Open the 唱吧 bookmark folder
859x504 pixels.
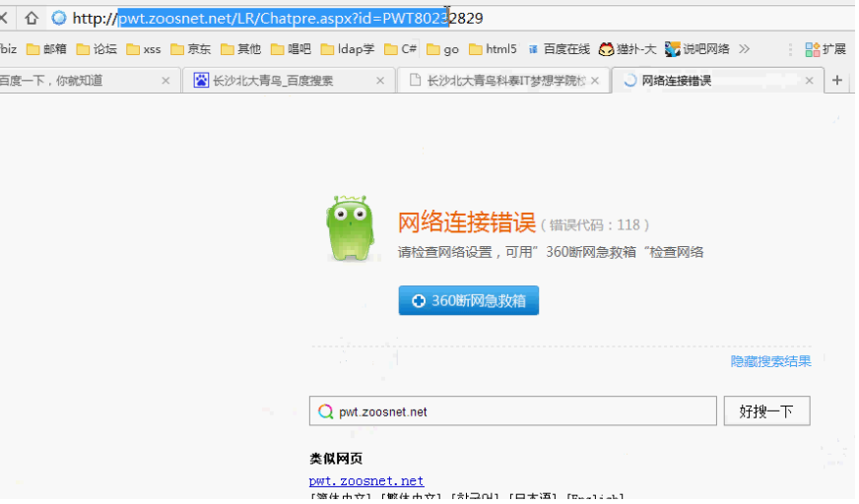tap(291, 49)
